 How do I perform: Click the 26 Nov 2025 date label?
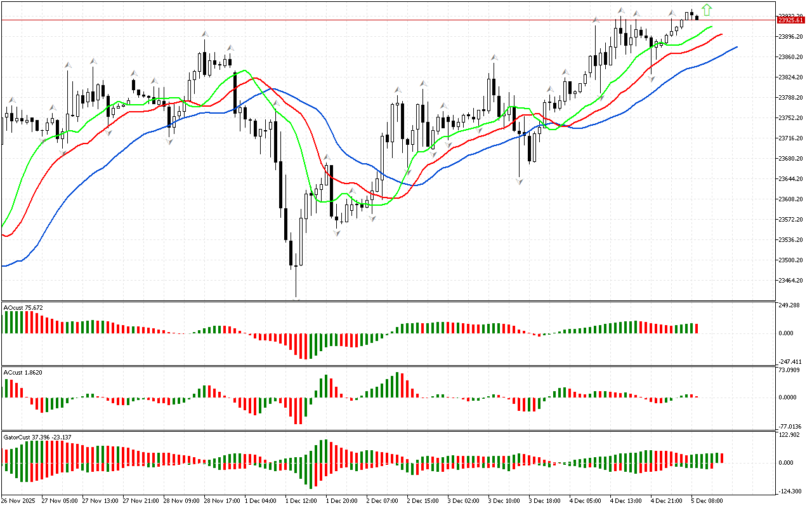(19, 500)
